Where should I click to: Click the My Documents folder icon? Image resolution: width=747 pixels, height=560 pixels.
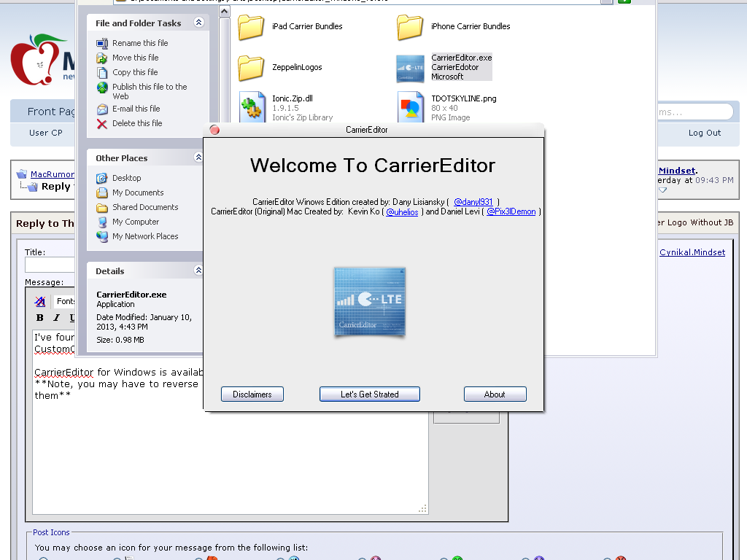tap(102, 193)
